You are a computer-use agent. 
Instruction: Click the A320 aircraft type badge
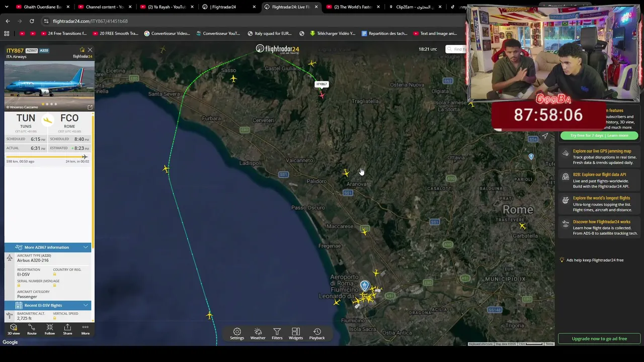click(44, 51)
